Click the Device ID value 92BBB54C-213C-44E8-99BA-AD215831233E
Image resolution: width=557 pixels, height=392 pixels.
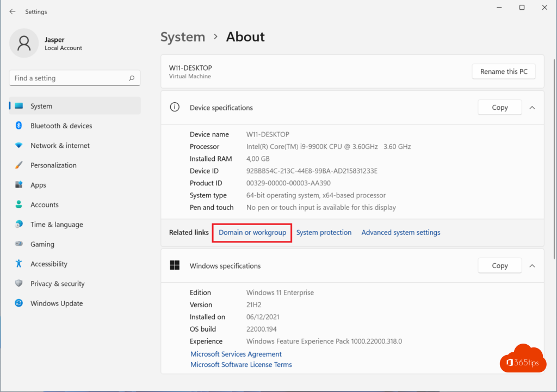click(x=312, y=171)
